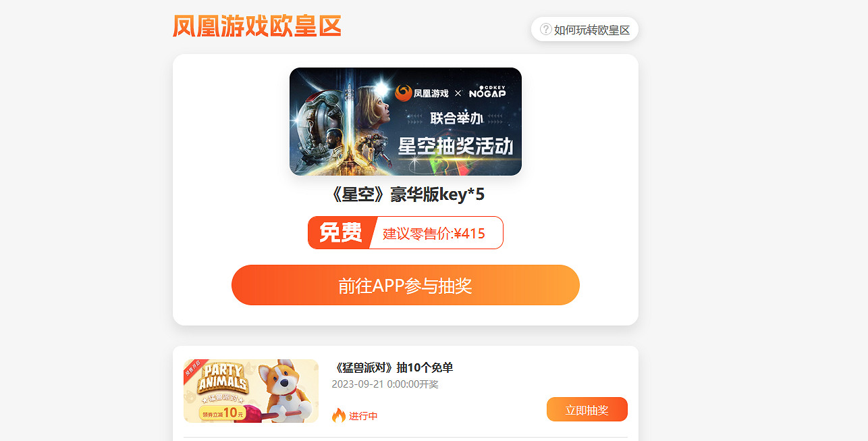The height and width of the screenshot is (441, 868).
Task: Click the question mark help icon
Action: click(x=546, y=29)
